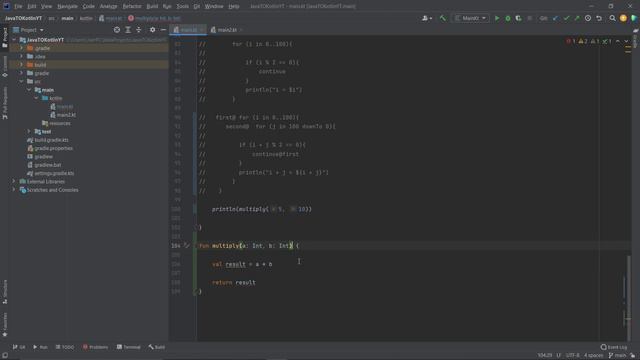
Task: Collapse the src folder
Action: 22,82
